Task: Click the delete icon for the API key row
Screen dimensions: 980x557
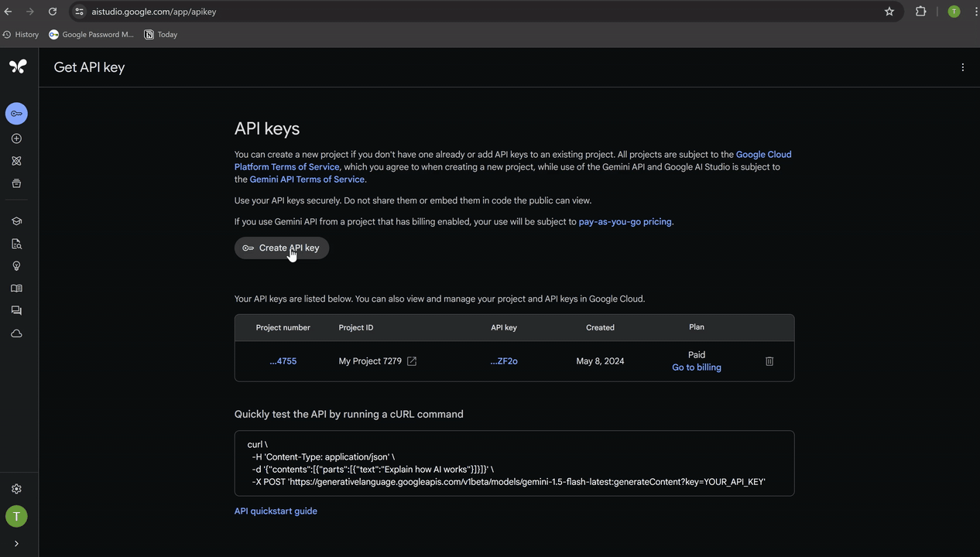Action: pos(769,361)
